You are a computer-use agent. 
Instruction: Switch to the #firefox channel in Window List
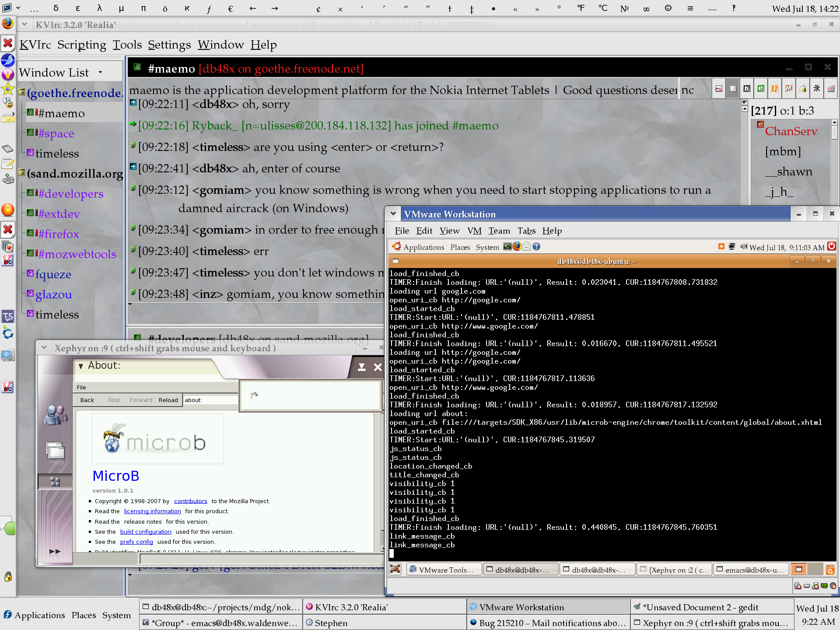point(59,234)
